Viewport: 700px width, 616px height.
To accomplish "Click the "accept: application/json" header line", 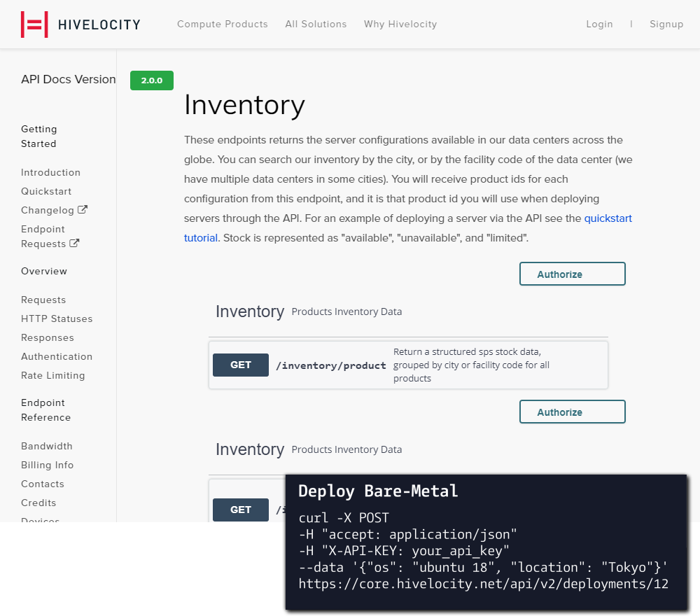I will pyautogui.click(x=407, y=534).
